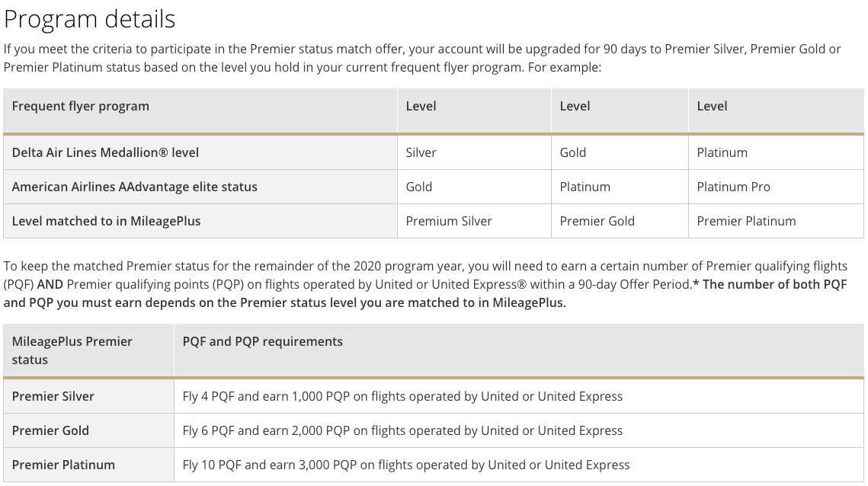Image resolution: width=868 pixels, height=486 pixels.
Task: Click the Program details heading
Action: click(90, 19)
